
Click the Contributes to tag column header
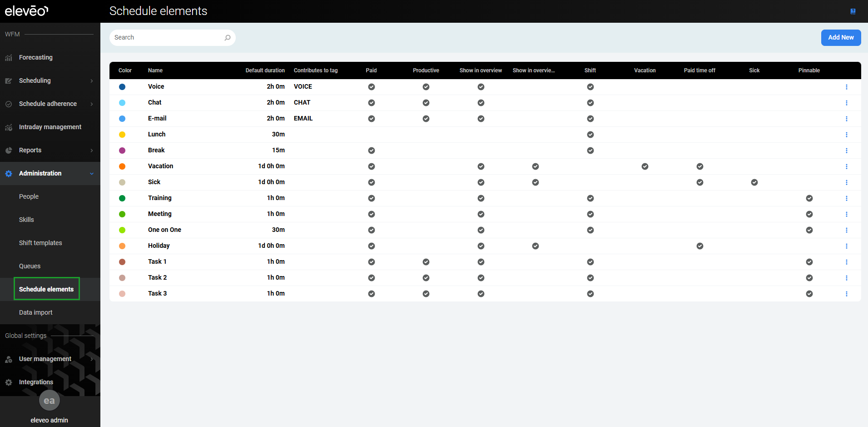(316, 70)
